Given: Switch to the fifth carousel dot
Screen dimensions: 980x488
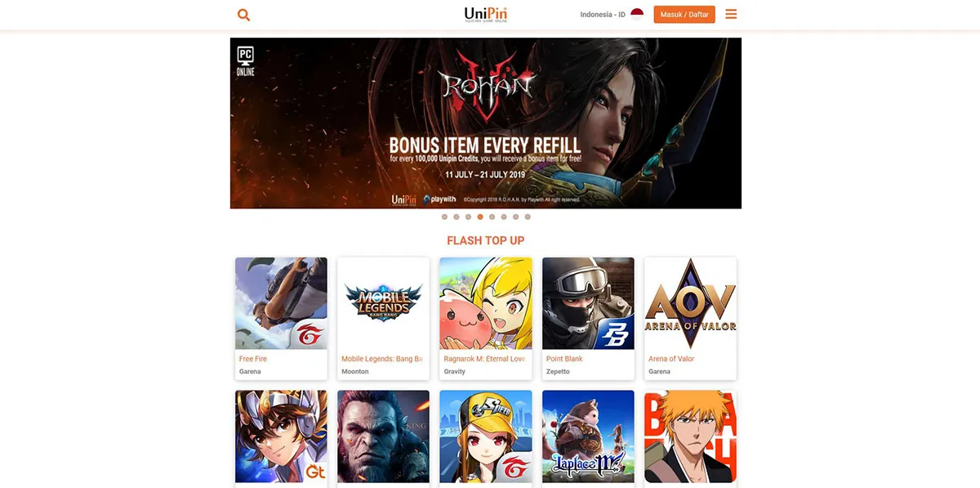Looking at the screenshot, I should point(492,217).
